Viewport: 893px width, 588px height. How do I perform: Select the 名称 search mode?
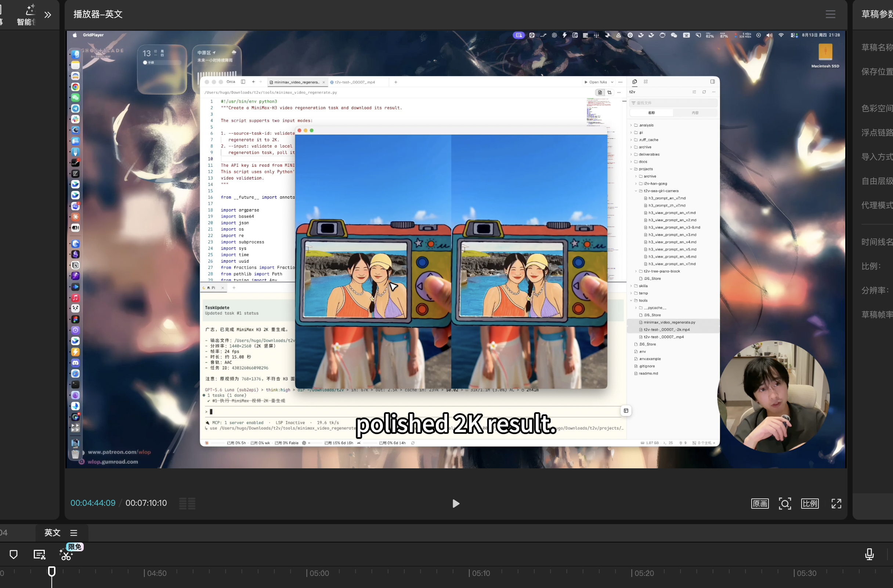pos(651,113)
